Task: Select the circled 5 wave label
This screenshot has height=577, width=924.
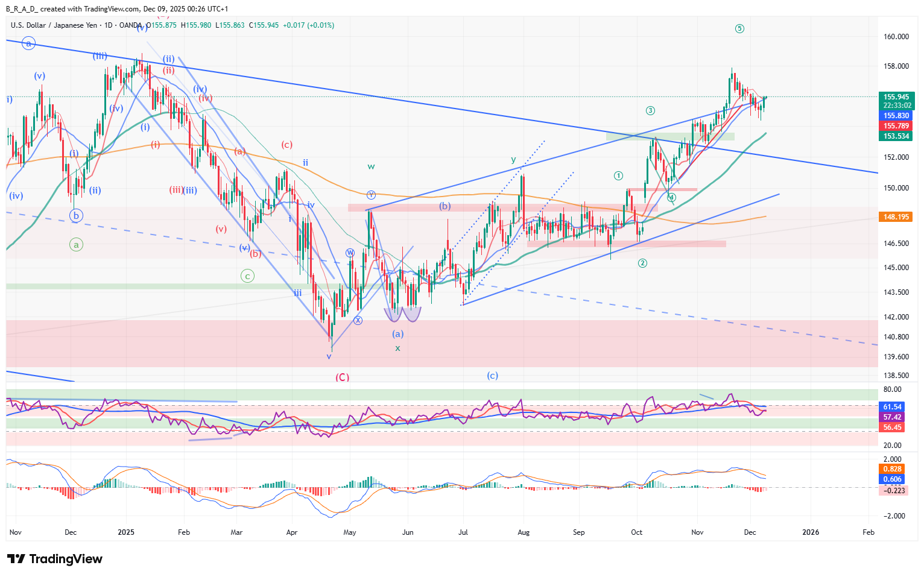Action: point(739,28)
